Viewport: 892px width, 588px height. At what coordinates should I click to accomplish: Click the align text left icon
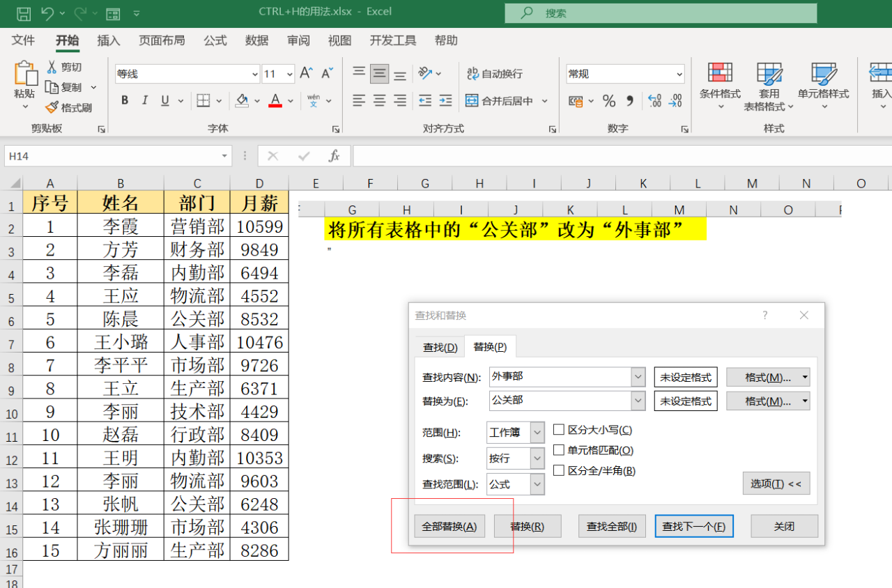point(359,100)
